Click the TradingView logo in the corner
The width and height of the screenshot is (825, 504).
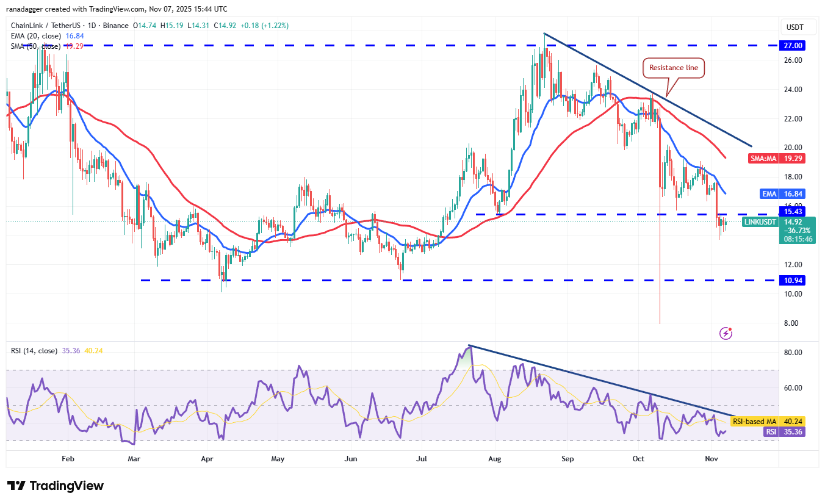[x=53, y=486]
